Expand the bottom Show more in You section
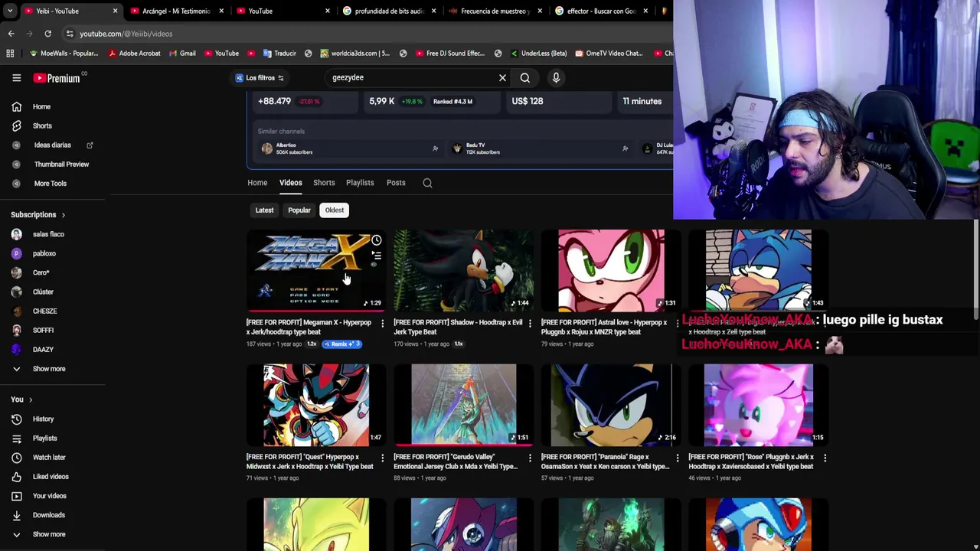Viewport: 980px width, 551px height. pyautogui.click(x=48, y=534)
